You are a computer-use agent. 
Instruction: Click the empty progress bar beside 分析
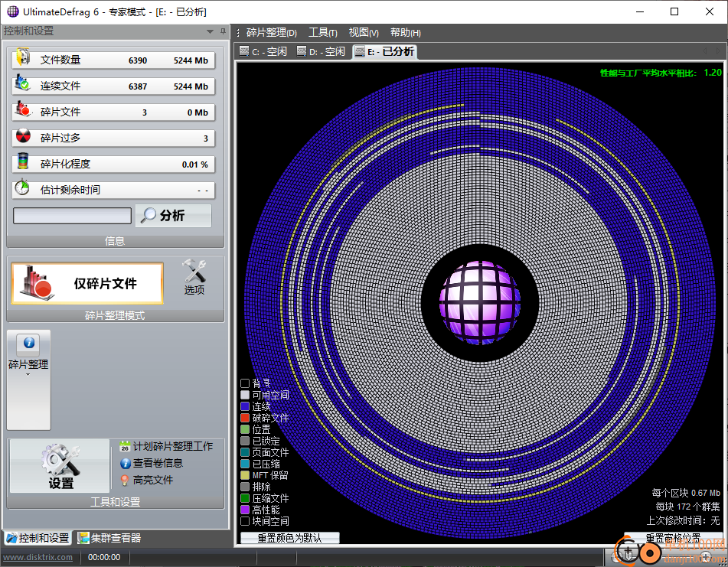point(72,216)
